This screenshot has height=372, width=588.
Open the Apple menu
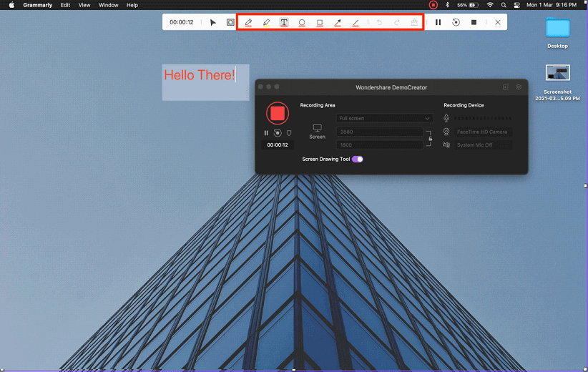11,5
